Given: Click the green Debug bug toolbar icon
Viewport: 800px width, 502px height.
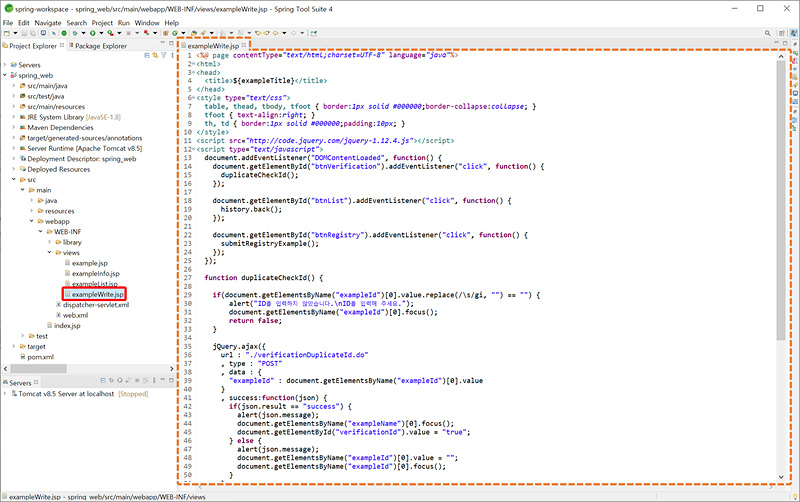Looking at the screenshot, I should [x=75, y=33].
